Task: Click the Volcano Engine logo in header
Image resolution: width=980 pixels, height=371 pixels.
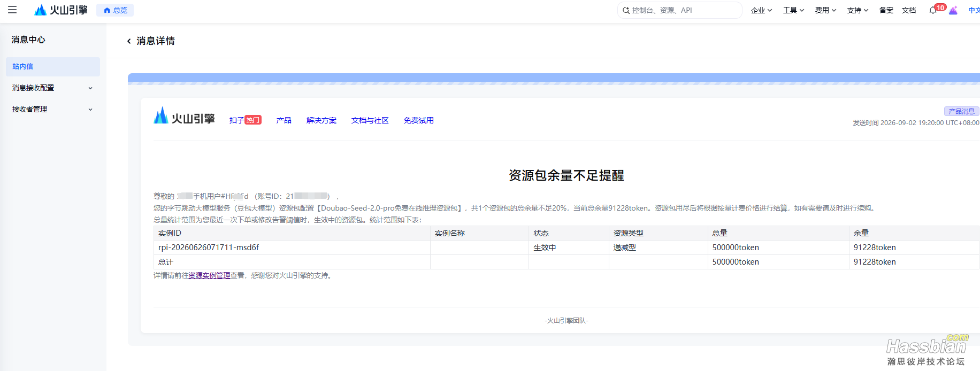Action: click(61, 10)
